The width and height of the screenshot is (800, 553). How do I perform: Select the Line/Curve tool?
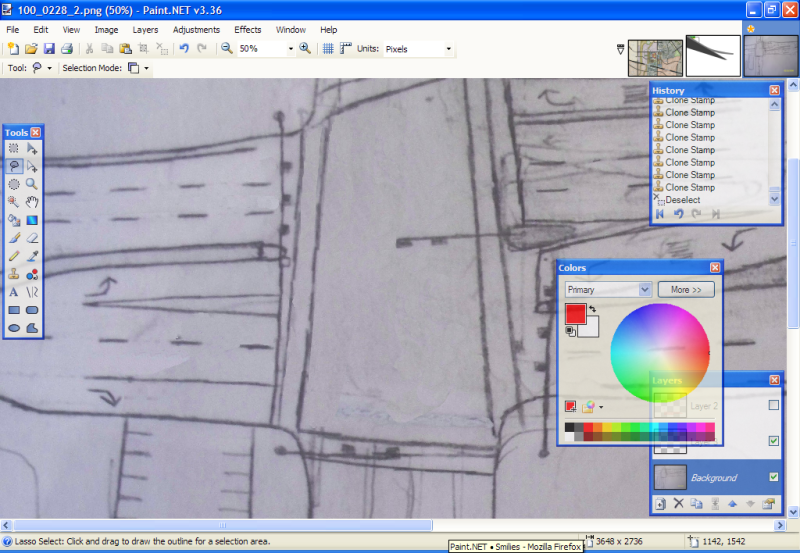[x=32, y=292]
